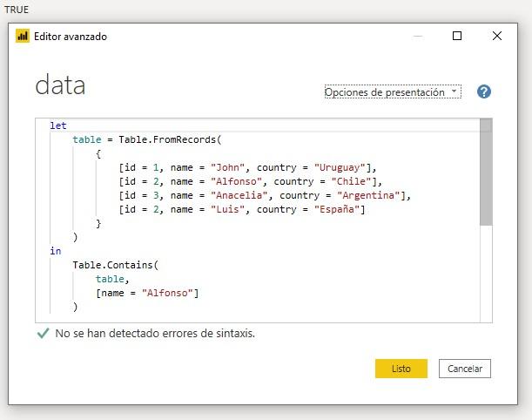The height and width of the screenshot is (420, 532).
Task: Place cursor on the Table.Contains( line
Action: [x=115, y=265]
